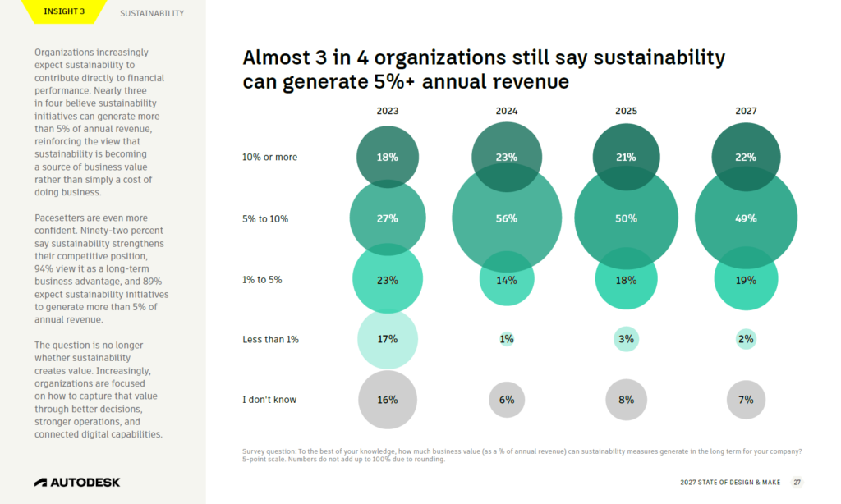Click the SUSTAINABILITY section label

point(152,13)
